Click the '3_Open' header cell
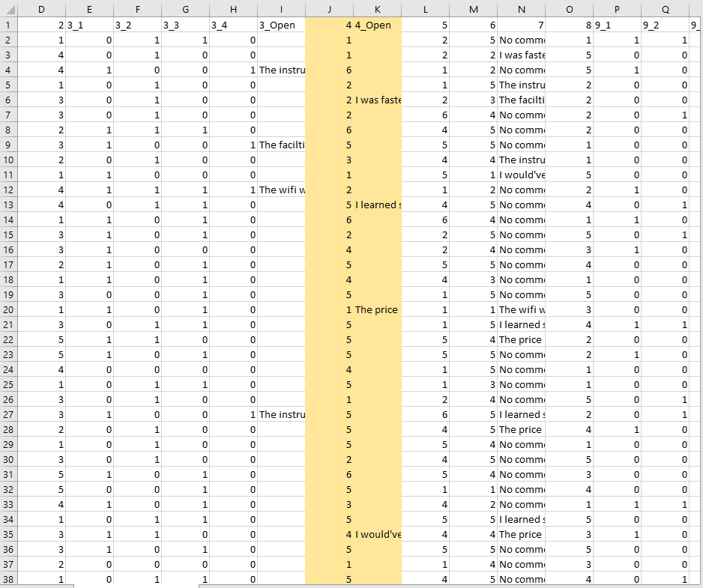The width and height of the screenshot is (703, 588). [x=281, y=25]
